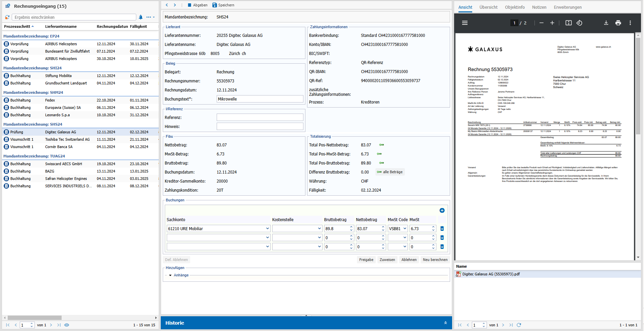Screen dimensions: 644x331
Task: Select the Digitec Galaxus AG invoice row
Action: point(80,132)
